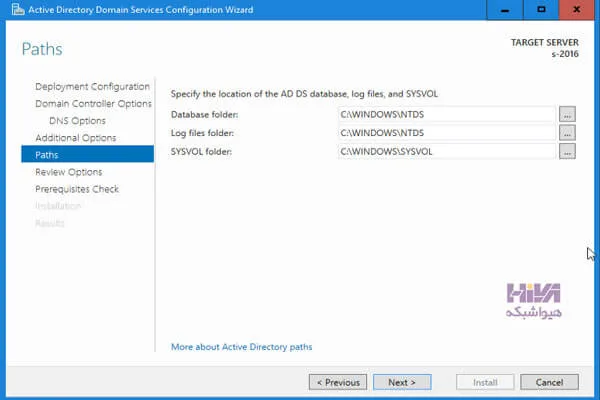Continue with the Next button
600x400 pixels.
click(x=402, y=382)
